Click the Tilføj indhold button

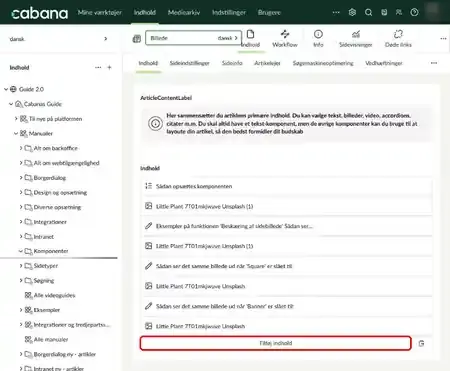click(275, 343)
